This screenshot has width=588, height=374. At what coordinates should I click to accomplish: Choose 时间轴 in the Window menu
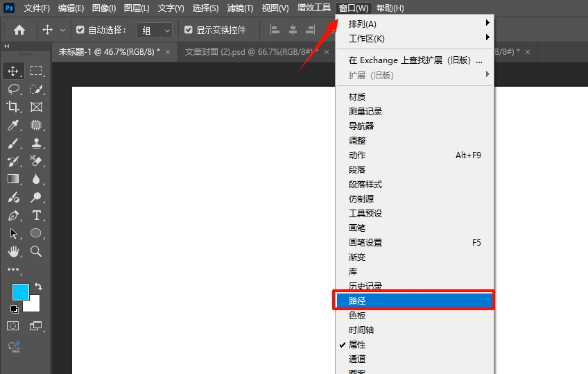click(x=415, y=330)
